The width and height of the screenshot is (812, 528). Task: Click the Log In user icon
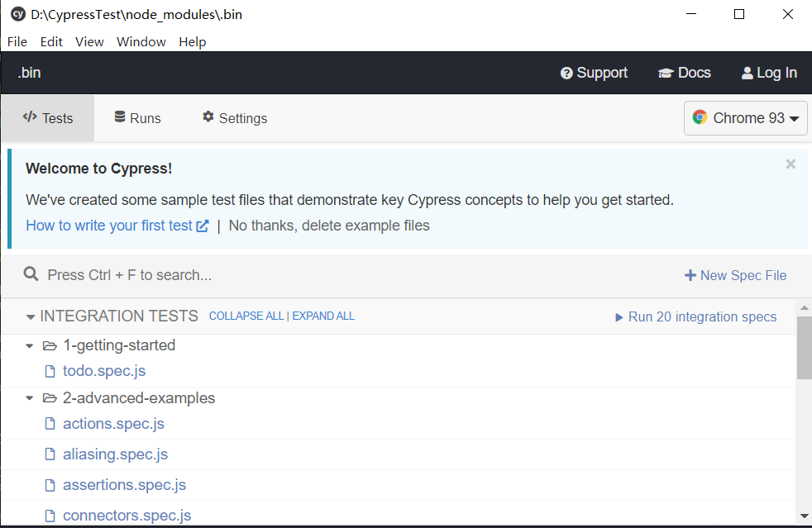pyautogui.click(x=748, y=73)
